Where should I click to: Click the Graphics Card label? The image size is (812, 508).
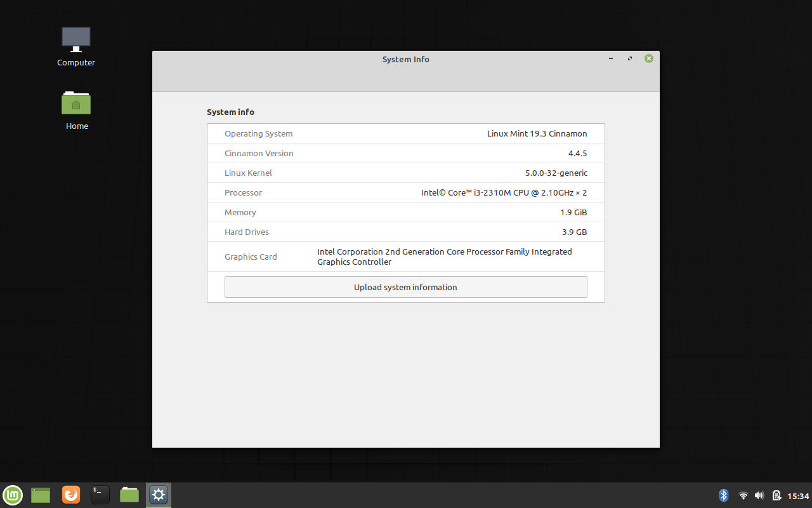click(251, 257)
